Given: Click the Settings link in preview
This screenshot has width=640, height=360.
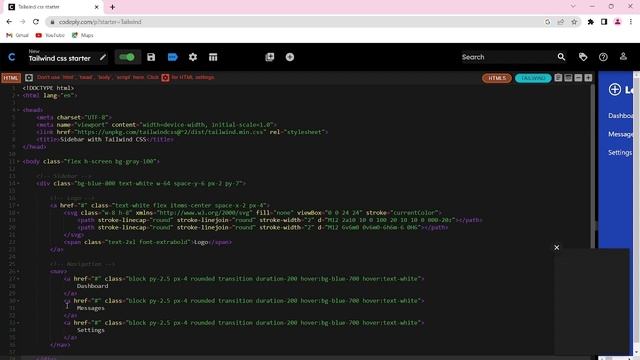Looking at the screenshot, I should point(620,153).
